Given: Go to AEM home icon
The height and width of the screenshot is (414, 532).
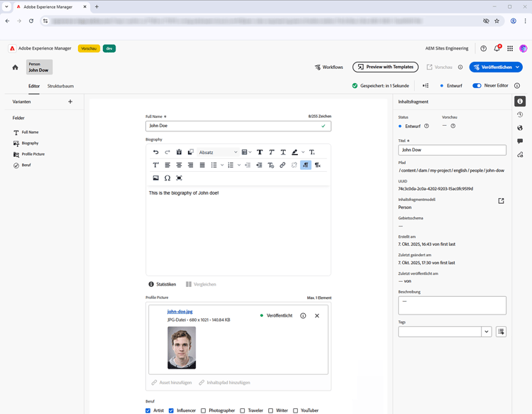Looking at the screenshot, I should pyautogui.click(x=16, y=67).
